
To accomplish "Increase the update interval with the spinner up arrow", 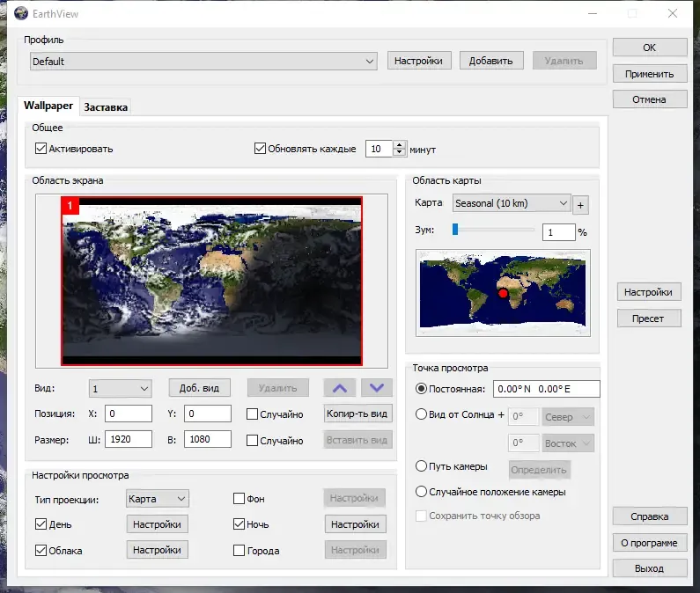I will point(400,145).
